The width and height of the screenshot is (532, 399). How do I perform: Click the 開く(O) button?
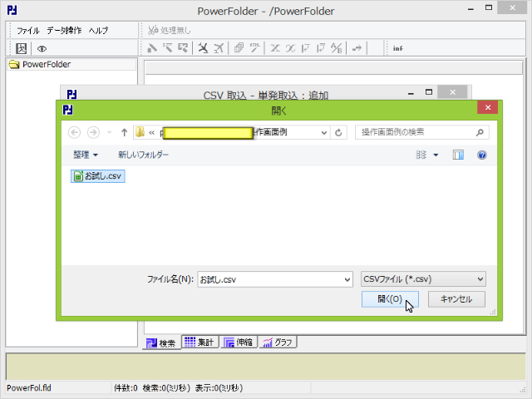point(390,299)
